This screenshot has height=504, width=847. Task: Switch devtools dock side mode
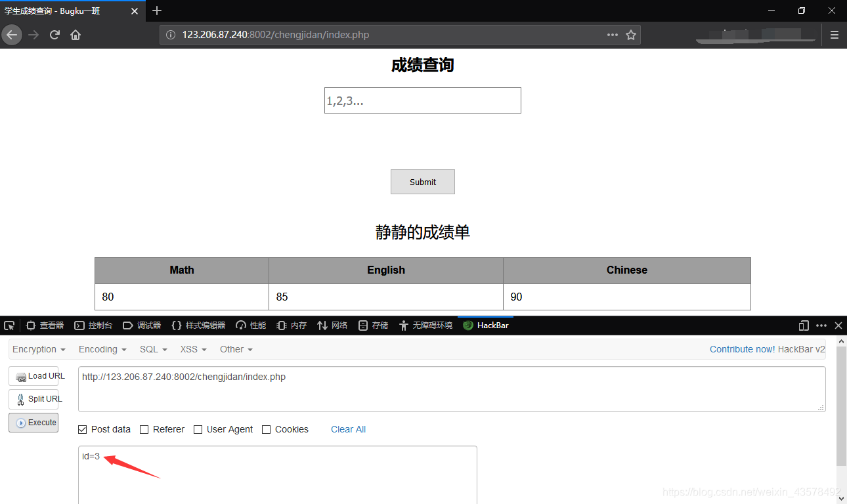[x=804, y=325]
